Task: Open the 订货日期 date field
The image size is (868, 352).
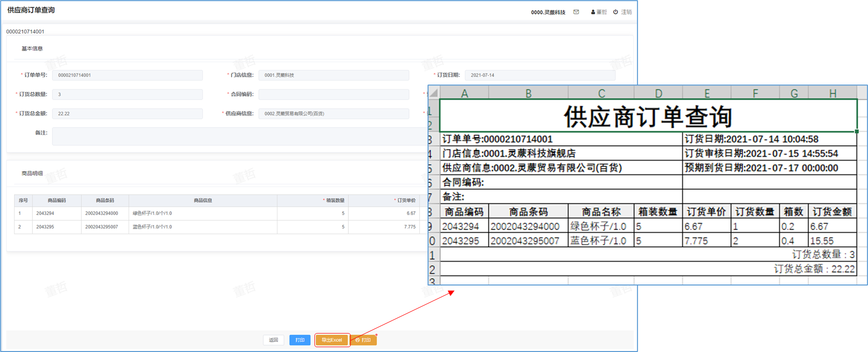Action: (540, 75)
